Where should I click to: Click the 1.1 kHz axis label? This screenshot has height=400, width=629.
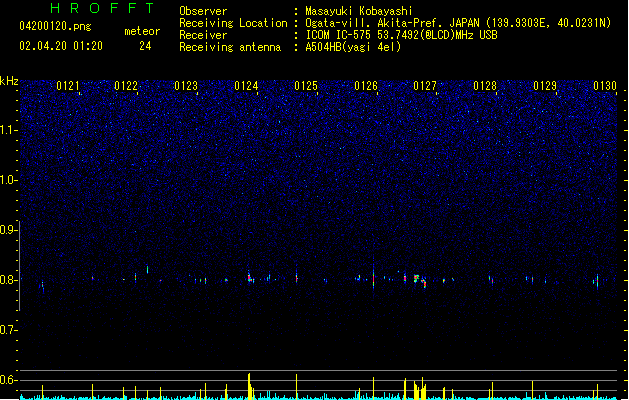click(x=8, y=130)
